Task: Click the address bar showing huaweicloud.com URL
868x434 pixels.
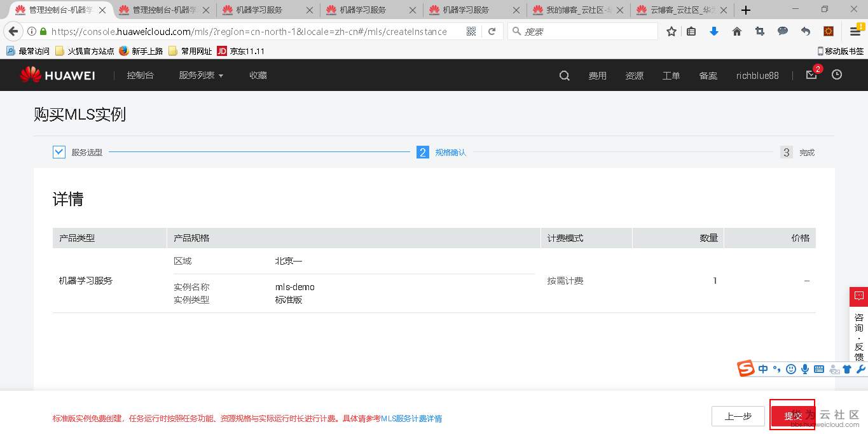Action: [254, 31]
